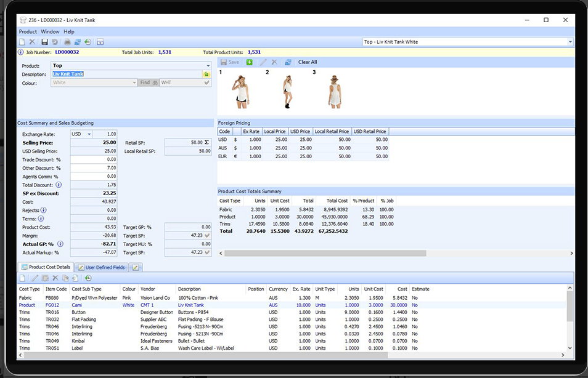Viewport: 588px width, 378px height.
Task: Expand the Product dropdown showing Top
Action: (208, 65)
